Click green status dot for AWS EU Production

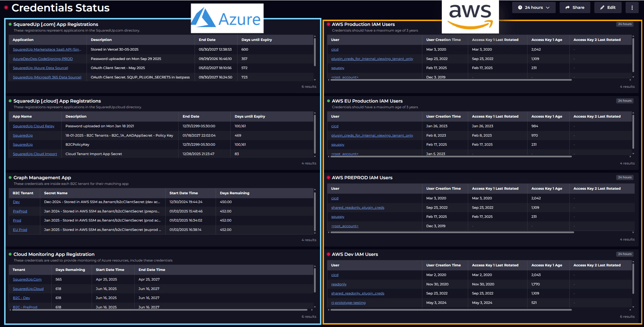[329, 101]
